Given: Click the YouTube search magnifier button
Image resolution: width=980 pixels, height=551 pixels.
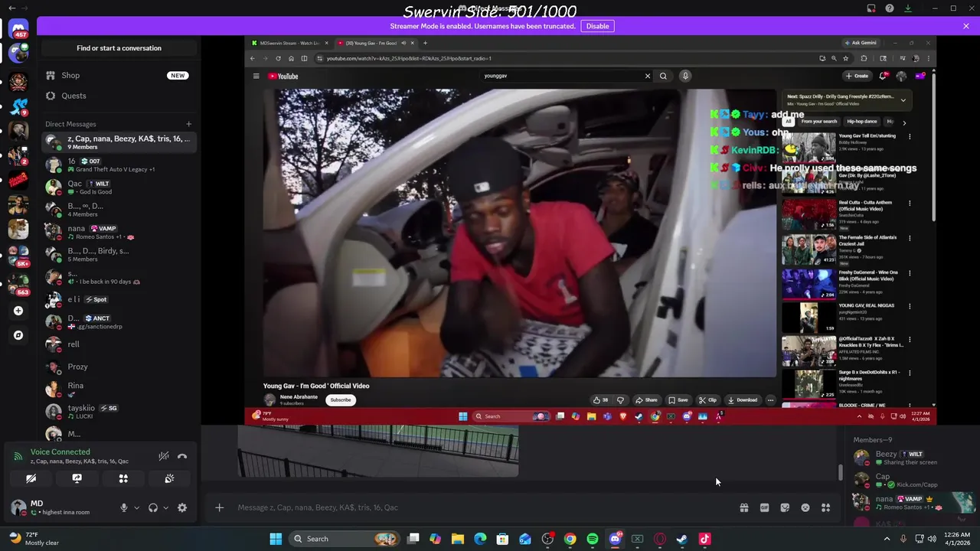Looking at the screenshot, I should 663,76.
